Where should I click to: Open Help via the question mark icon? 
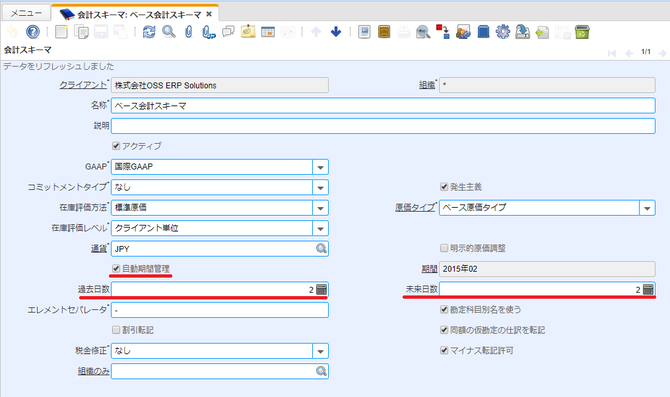pyautogui.click(x=32, y=32)
